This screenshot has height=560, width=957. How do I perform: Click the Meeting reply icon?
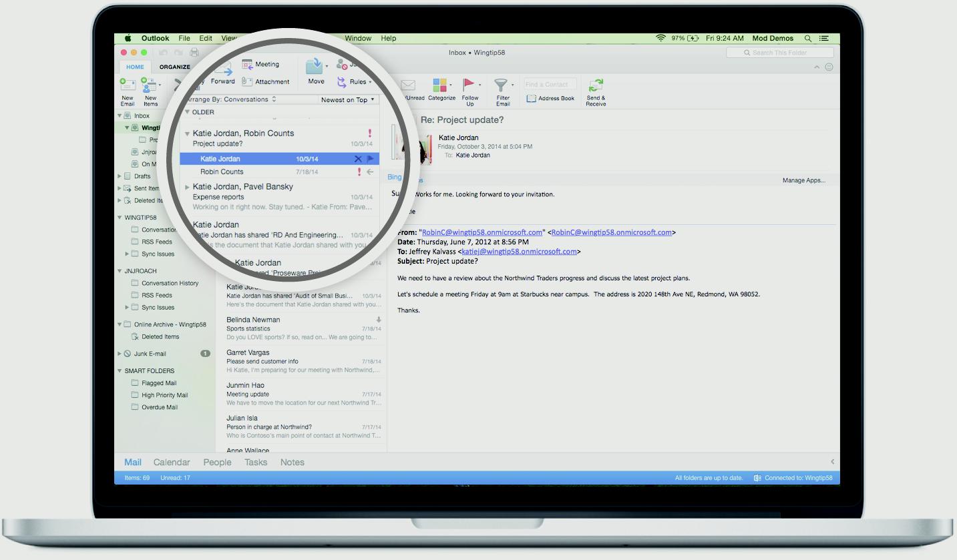[248, 65]
